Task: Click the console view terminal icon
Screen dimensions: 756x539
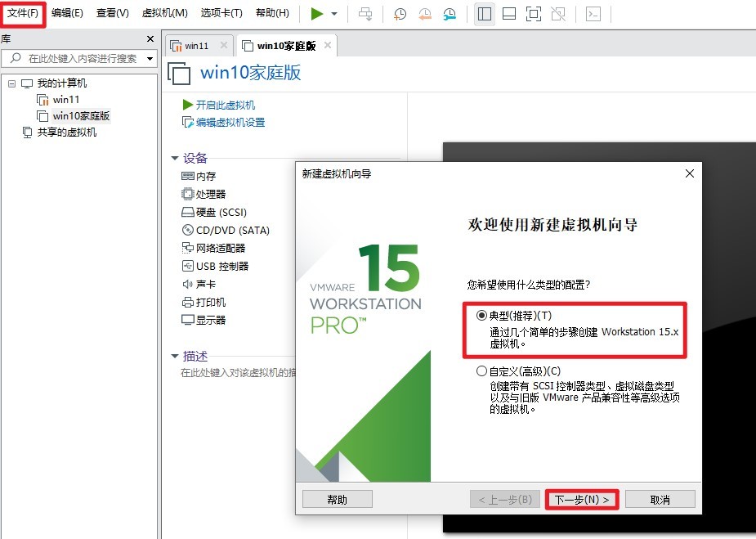Action: [593, 14]
